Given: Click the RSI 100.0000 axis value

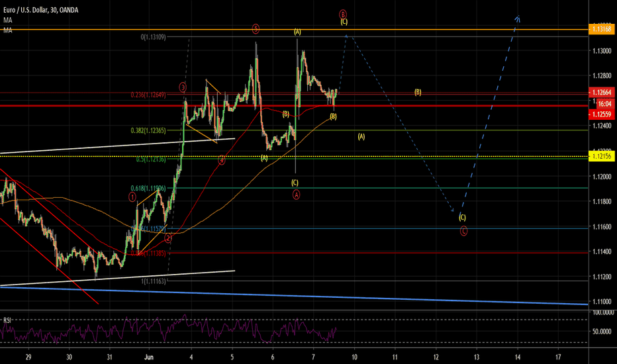Looking at the screenshot, I should [603, 312].
